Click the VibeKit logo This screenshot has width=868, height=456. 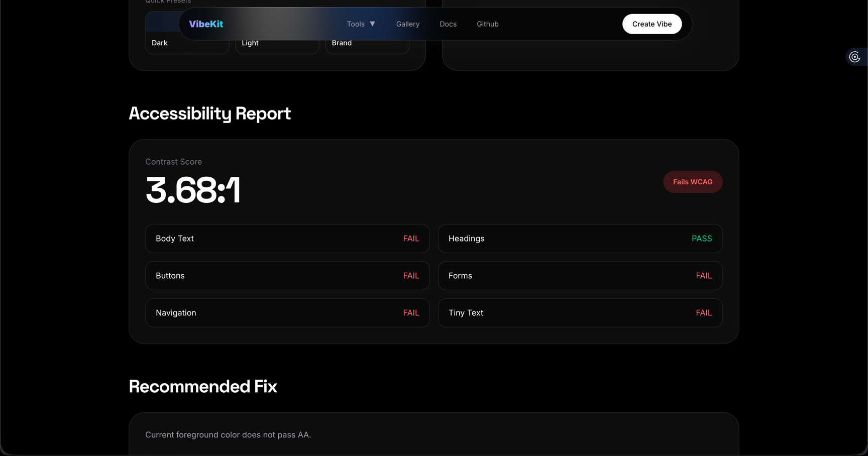[x=206, y=24]
